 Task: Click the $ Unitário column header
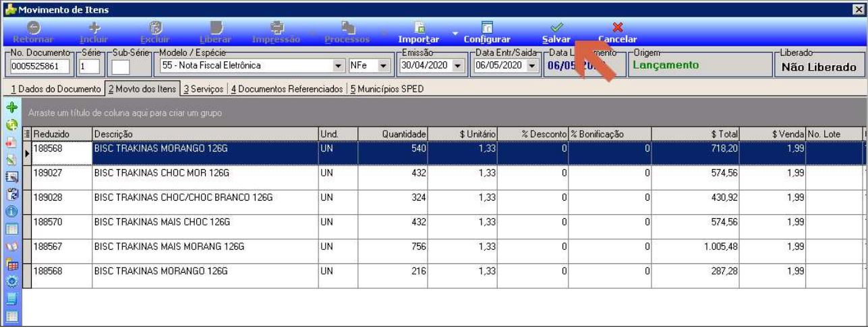[463, 134]
